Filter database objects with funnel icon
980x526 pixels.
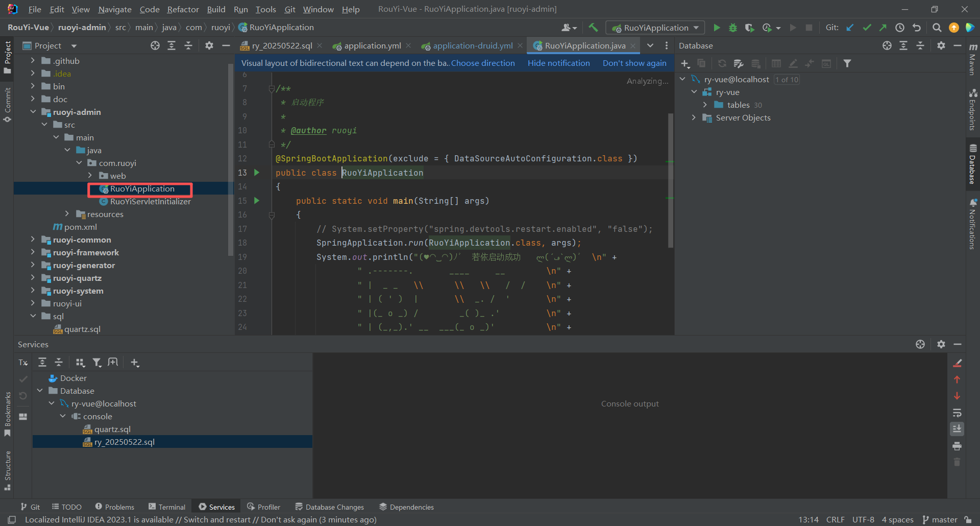pos(847,63)
